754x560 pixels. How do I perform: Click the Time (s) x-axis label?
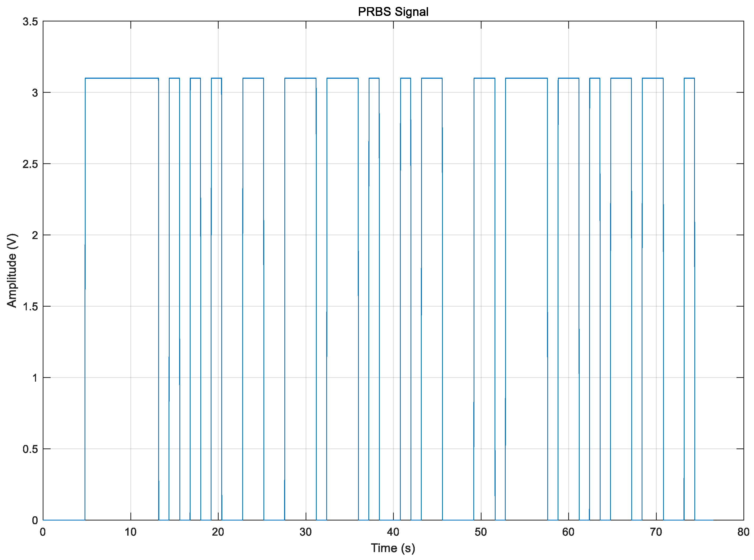pyautogui.click(x=393, y=547)
